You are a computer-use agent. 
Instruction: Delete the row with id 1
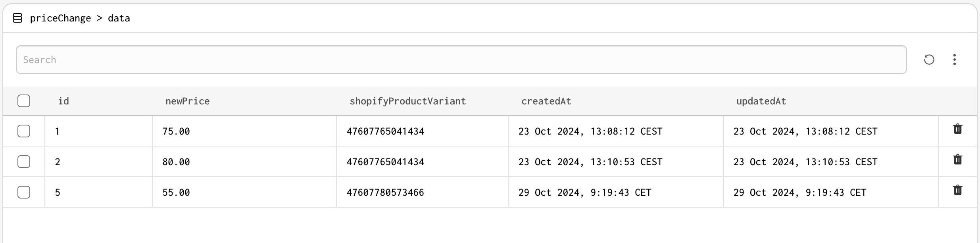[x=957, y=129]
